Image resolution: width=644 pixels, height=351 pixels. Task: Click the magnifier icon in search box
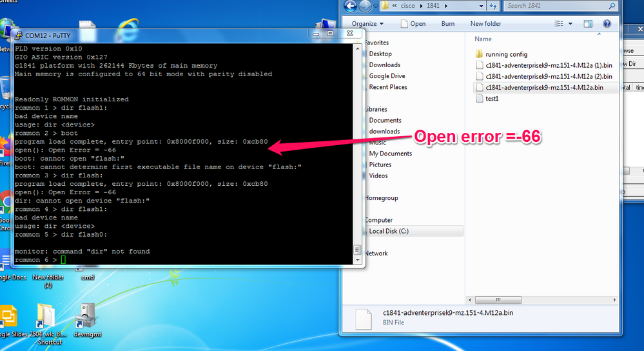(x=612, y=6)
